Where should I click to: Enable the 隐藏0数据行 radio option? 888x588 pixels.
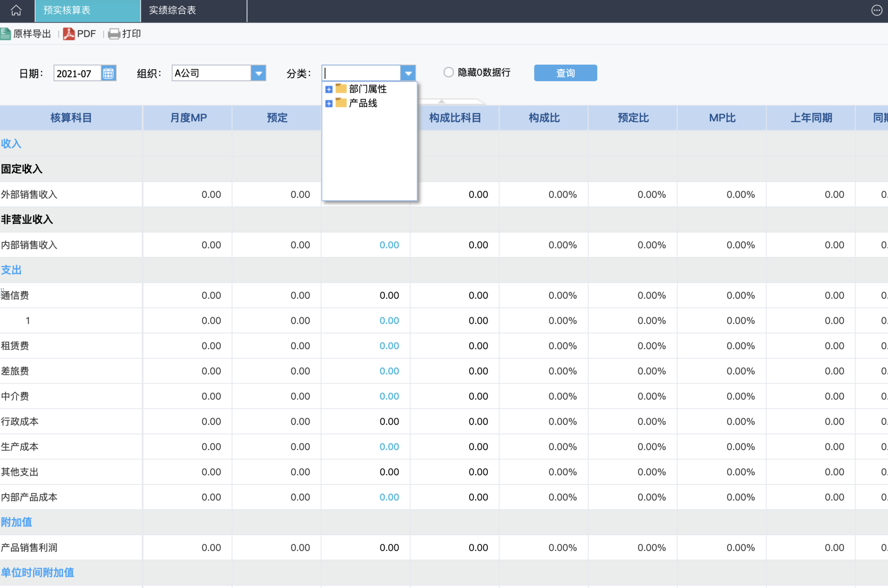tap(448, 72)
